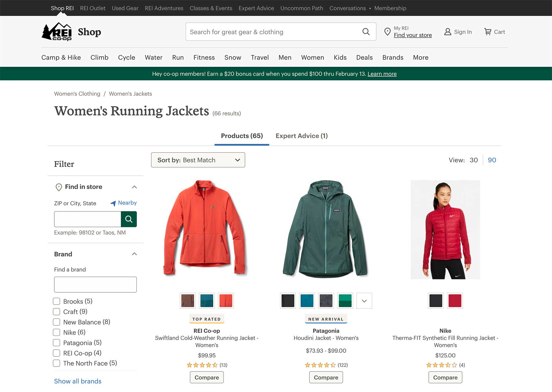Open Classes & Events link

pos(211,8)
